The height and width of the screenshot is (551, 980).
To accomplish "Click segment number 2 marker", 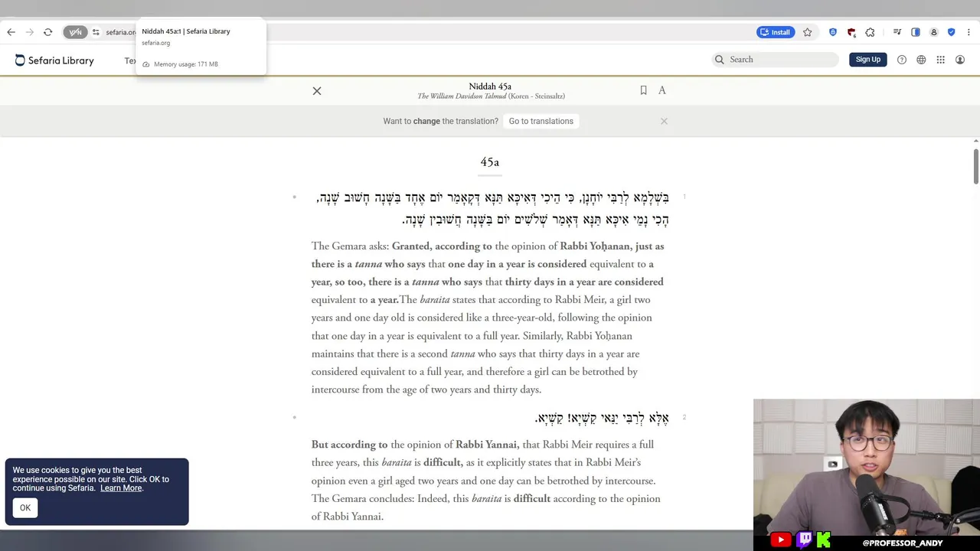I will (x=684, y=417).
